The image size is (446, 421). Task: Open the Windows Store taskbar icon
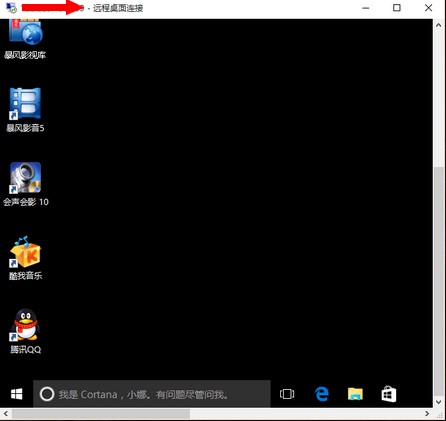point(389,394)
